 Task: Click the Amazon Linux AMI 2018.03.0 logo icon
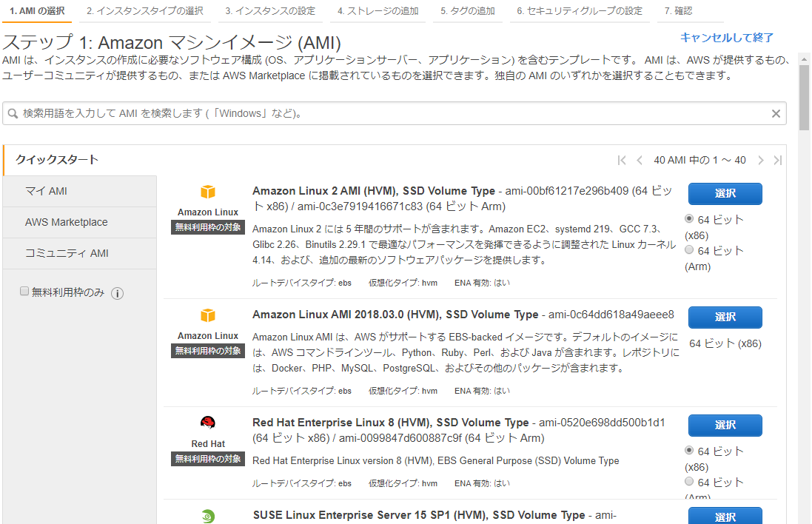click(x=208, y=315)
